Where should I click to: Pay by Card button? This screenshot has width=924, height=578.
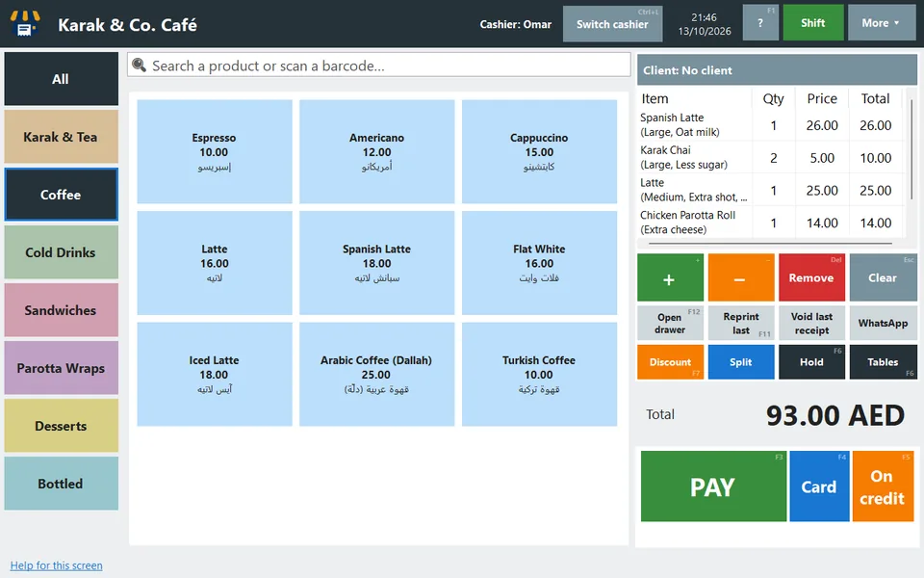[x=819, y=486]
